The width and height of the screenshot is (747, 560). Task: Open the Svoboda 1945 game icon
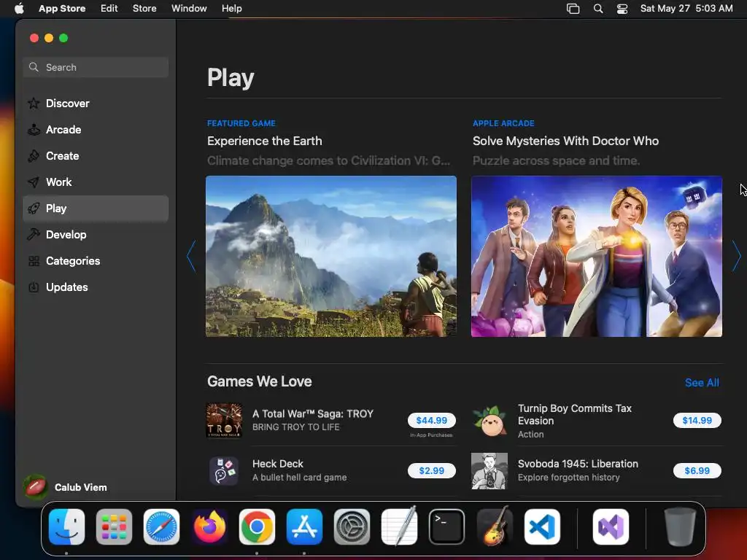[489, 470]
